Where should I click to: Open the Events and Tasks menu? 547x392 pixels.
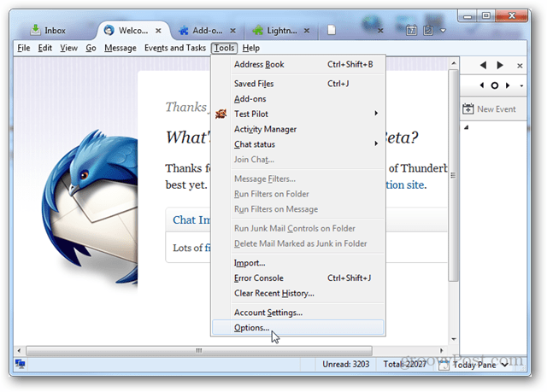[175, 48]
